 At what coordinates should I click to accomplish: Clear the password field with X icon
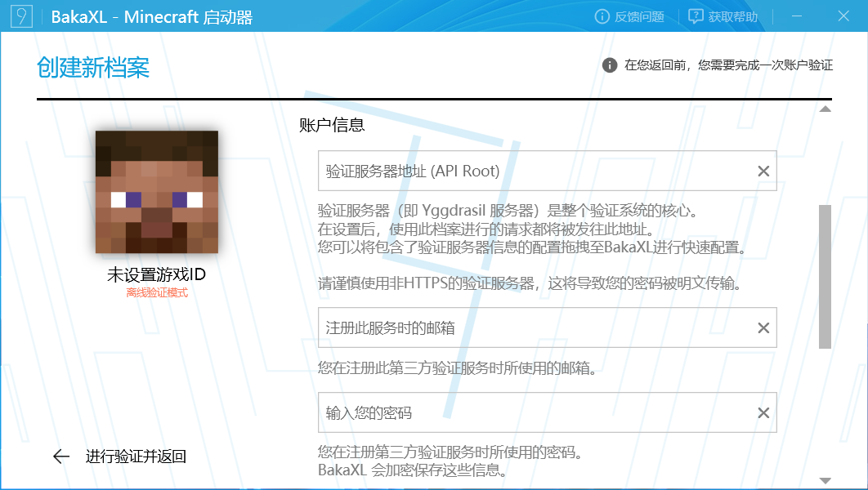pyautogui.click(x=763, y=413)
